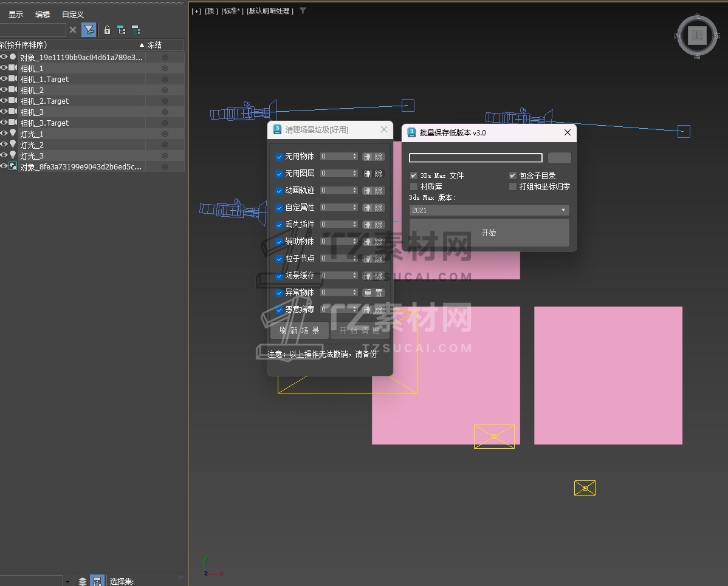Click the name column sort arrow header
The image size is (728, 586).
tap(141, 45)
